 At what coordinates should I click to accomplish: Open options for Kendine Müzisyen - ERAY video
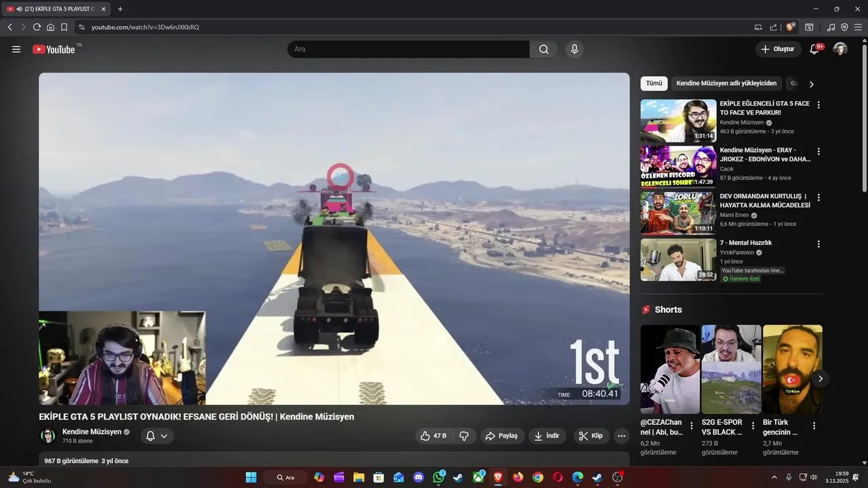(818, 151)
